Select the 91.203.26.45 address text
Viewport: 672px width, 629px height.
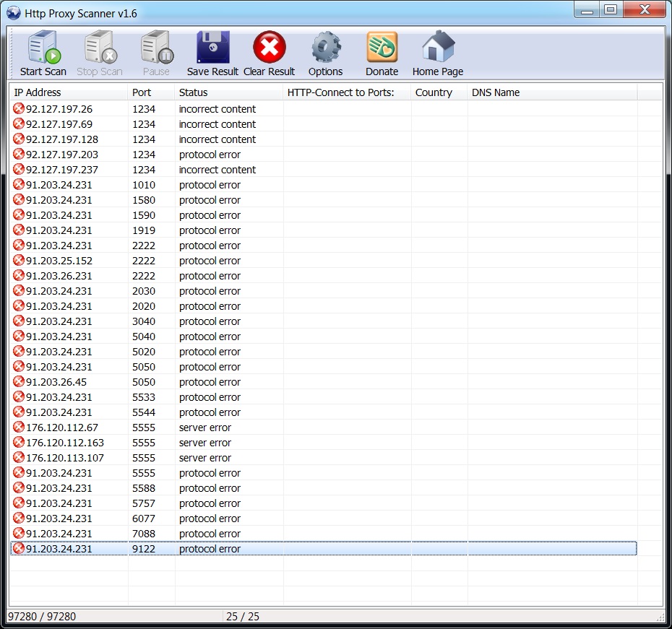click(56, 382)
